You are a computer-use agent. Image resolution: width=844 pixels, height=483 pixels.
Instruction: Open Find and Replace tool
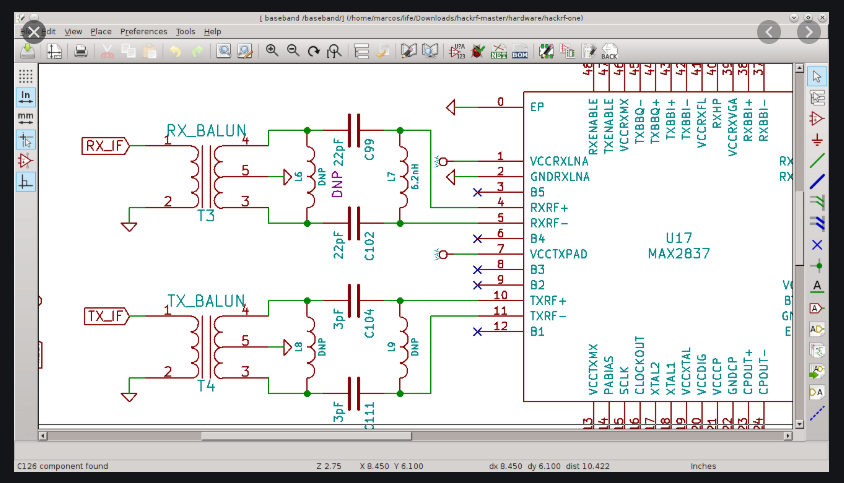[245, 51]
